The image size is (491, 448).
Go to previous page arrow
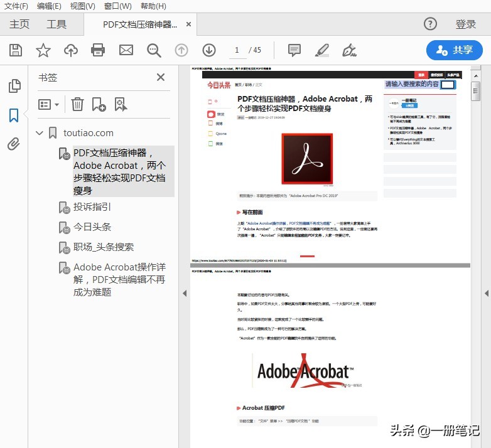pos(181,50)
